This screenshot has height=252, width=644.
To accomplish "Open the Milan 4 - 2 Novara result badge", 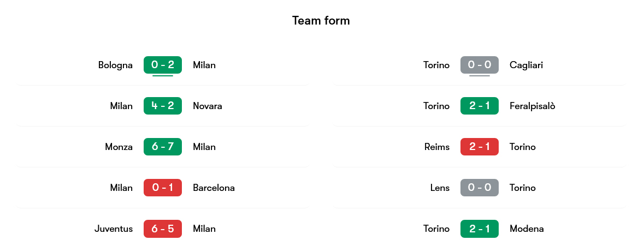I will click(x=163, y=106).
